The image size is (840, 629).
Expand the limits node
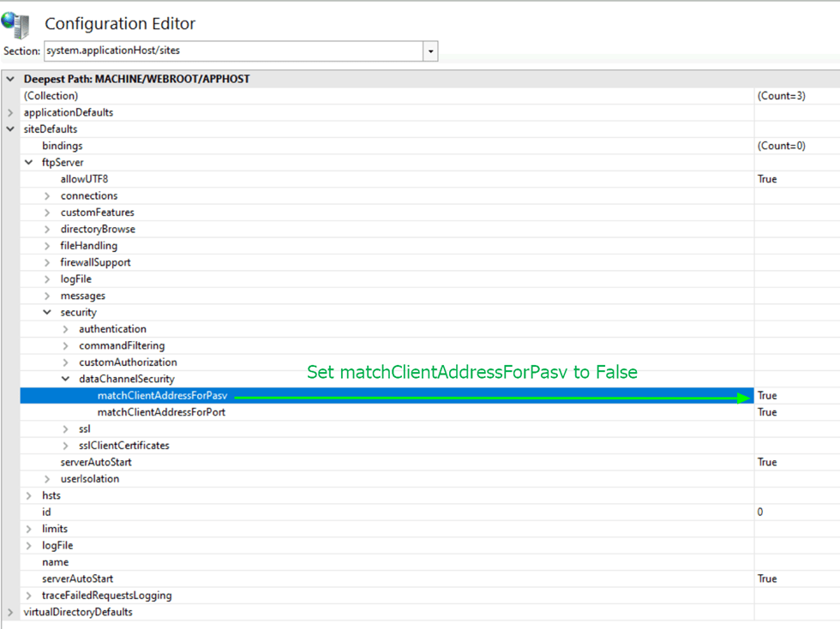[29, 529]
